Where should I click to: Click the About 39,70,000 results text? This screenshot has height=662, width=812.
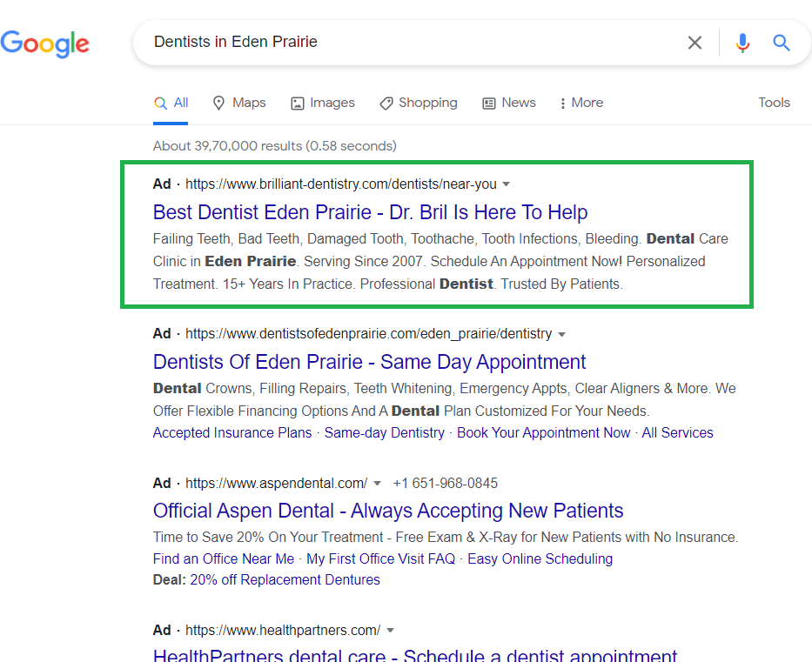(x=275, y=146)
